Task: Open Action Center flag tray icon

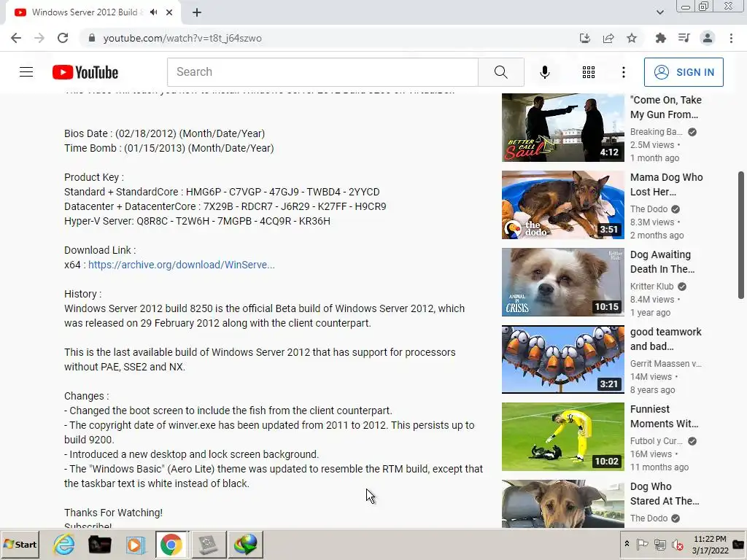Action: (x=642, y=544)
